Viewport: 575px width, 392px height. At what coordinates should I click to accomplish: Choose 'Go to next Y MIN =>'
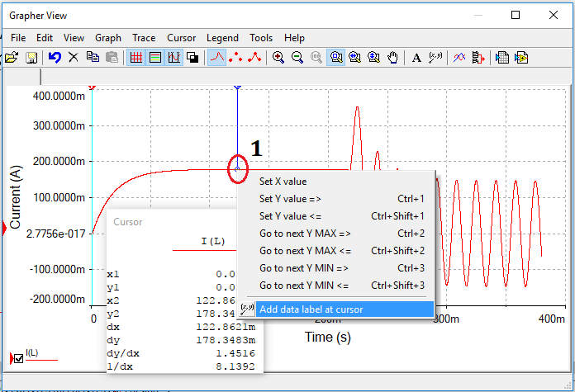point(336,268)
